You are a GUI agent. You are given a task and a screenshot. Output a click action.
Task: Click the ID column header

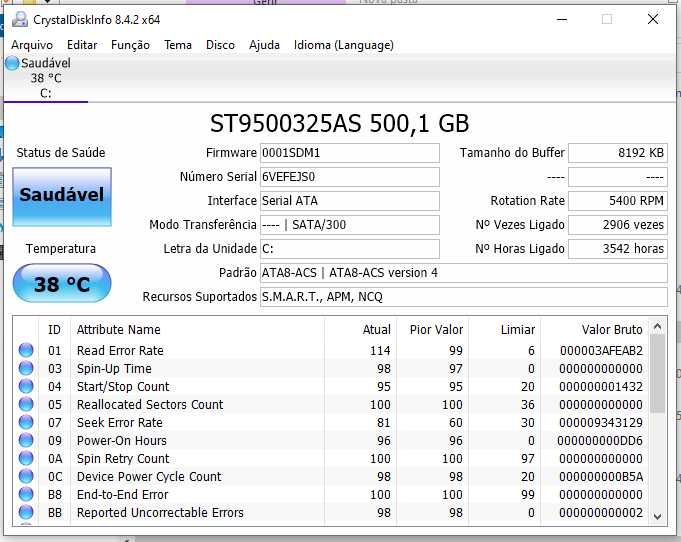pos(54,330)
